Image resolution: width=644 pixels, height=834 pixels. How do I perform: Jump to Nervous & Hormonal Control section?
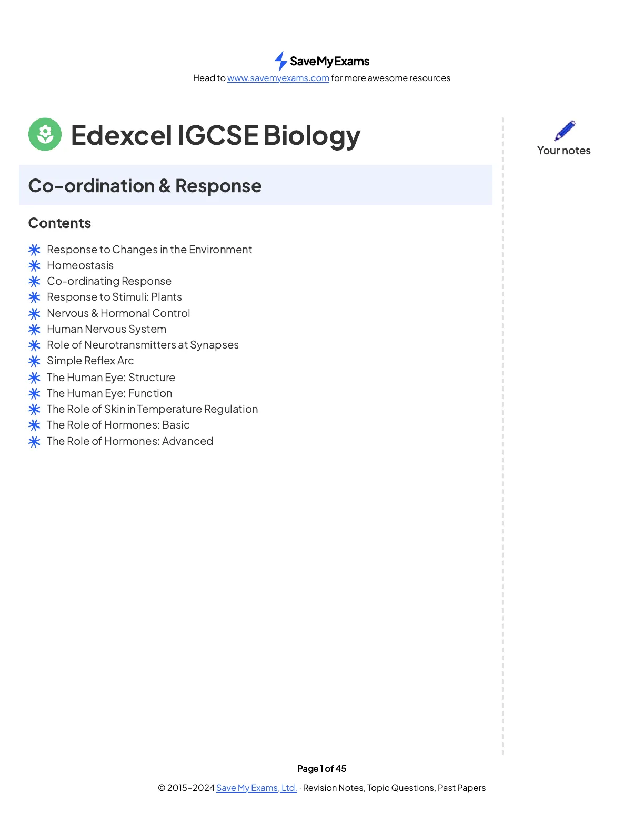pos(118,313)
